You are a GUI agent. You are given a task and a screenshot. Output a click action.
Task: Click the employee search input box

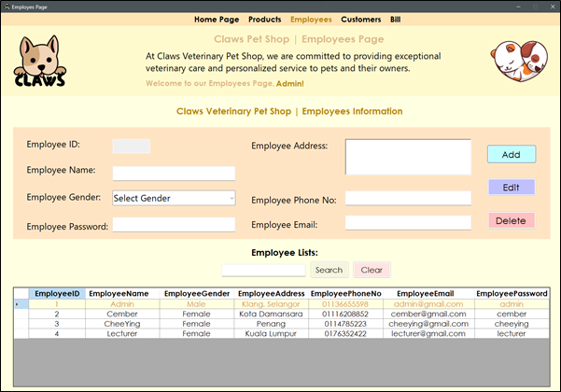coord(263,270)
